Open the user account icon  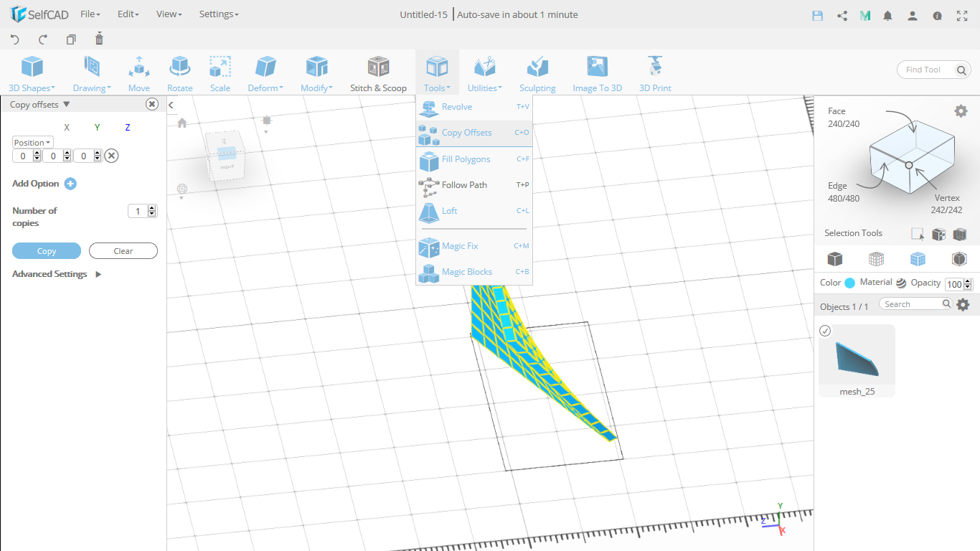[x=913, y=15]
